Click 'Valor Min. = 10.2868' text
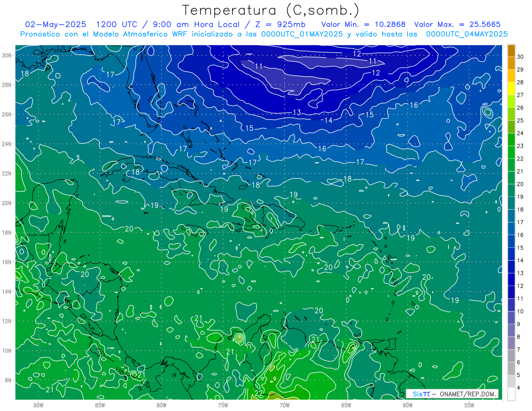The width and height of the screenshot is (532, 411). pyautogui.click(x=364, y=24)
